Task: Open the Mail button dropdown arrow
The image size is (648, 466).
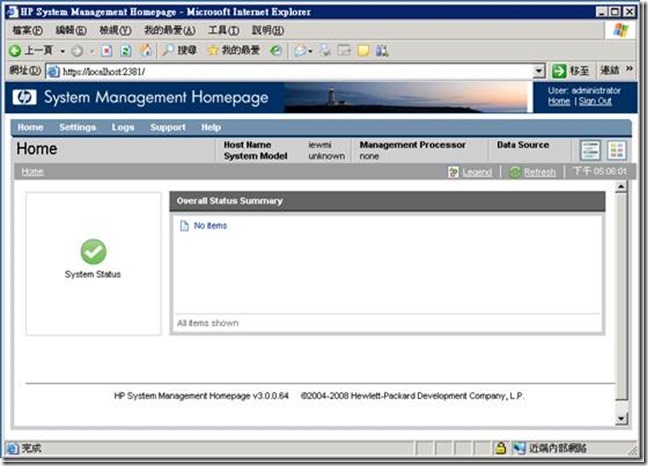Action: click(310, 51)
